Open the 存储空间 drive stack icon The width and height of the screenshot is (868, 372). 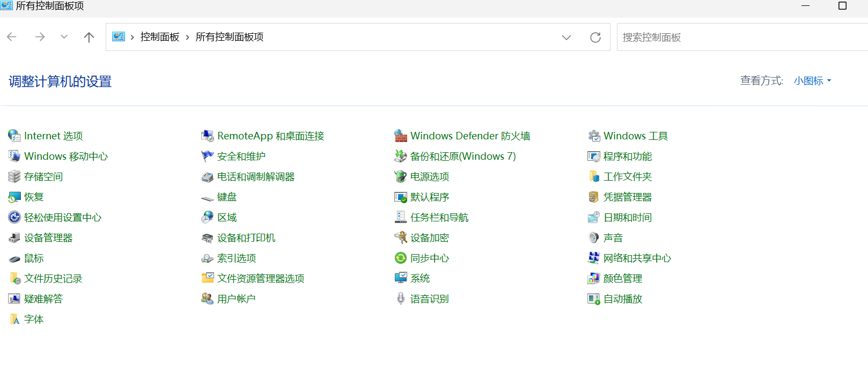point(14,176)
